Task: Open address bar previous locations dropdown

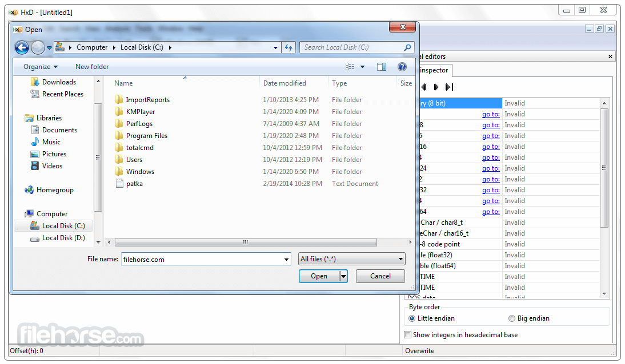Action: pyautogui.click(x=275, y=48)
